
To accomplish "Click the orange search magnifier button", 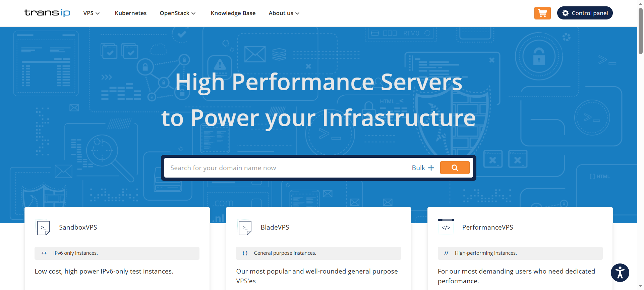I will click(455, 168).
